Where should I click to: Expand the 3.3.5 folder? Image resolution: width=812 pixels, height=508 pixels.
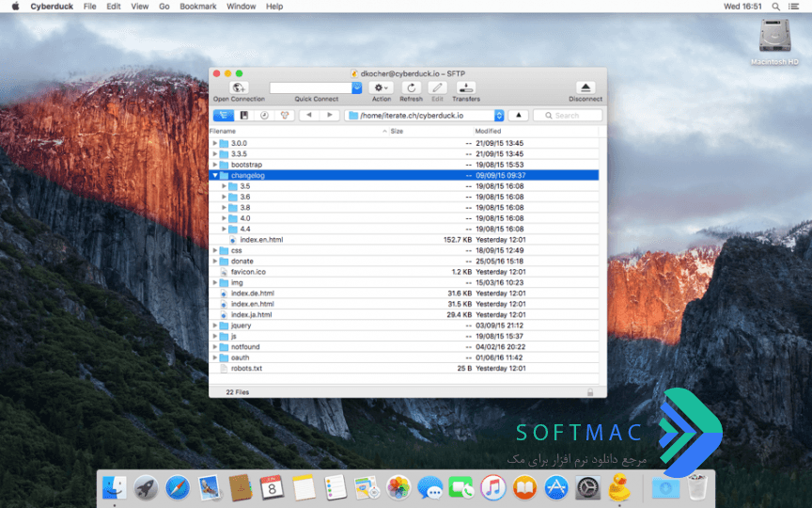[215, 154]
